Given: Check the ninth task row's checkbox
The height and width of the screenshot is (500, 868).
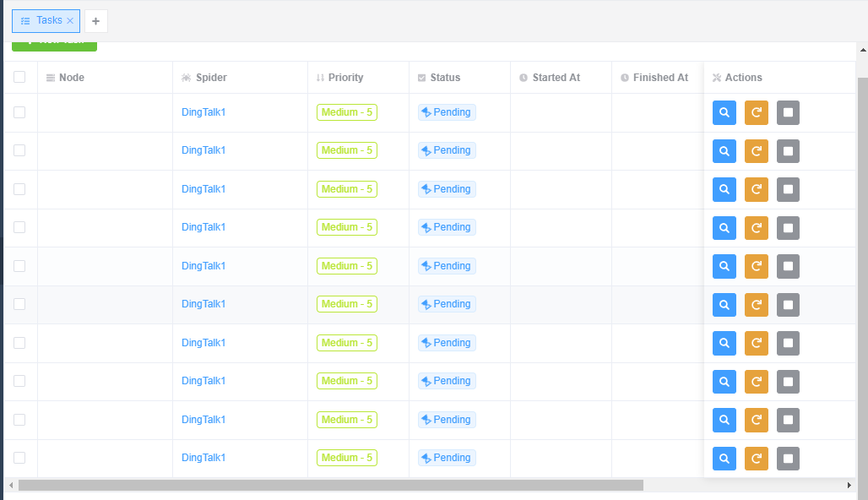Looking at the screenshot, I should pyautogui.click(x=19, y=420).
